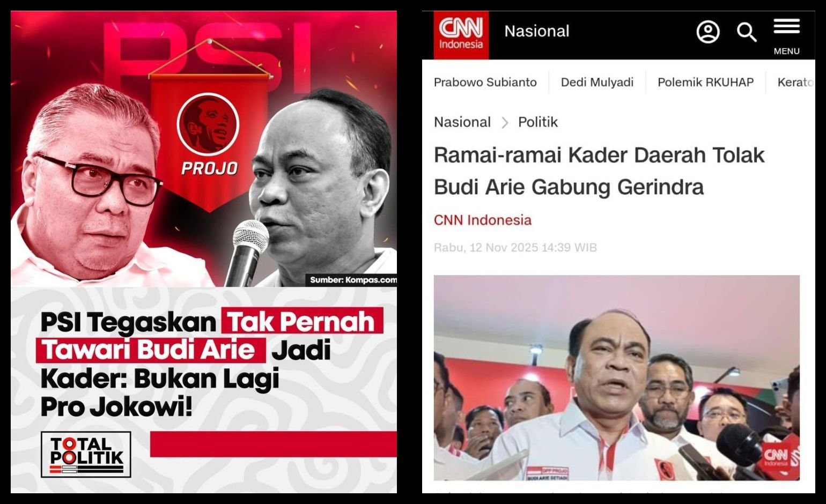
Task: Click the search magnifier icon
Action: click(746, 32)
